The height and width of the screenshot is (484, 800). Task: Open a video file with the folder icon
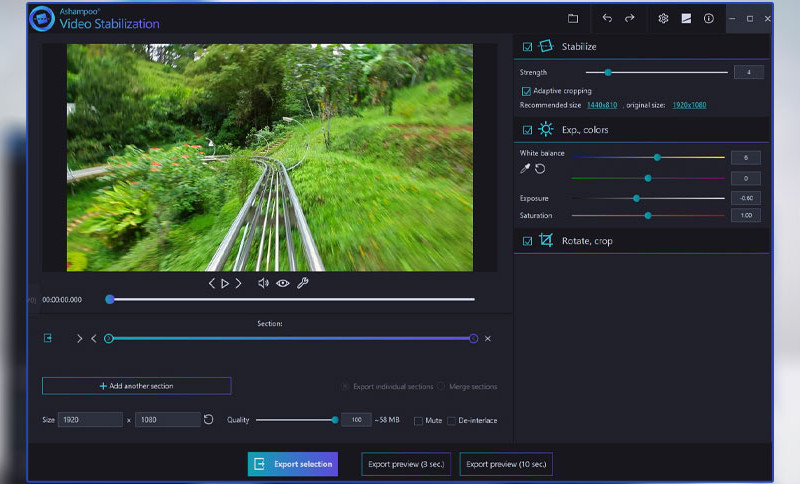[x=573, y=18]
